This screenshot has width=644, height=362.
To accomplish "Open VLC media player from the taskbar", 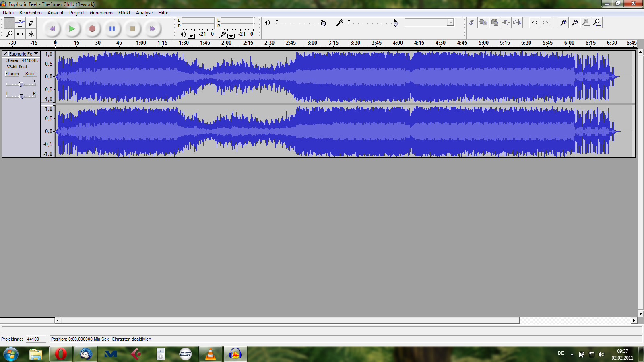I will coord(211,354).
